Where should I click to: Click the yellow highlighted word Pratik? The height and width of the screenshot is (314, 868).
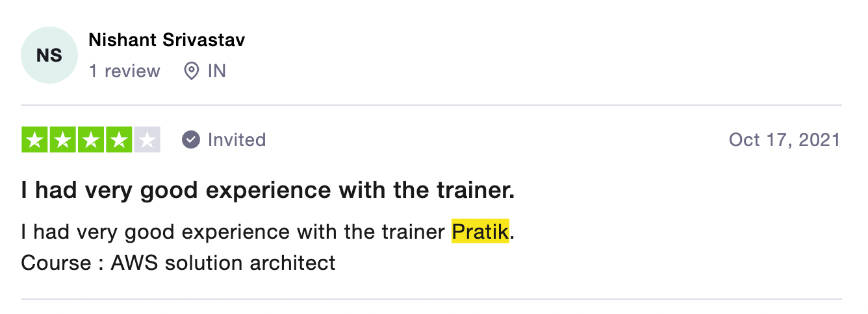click(x=480, y=232)
